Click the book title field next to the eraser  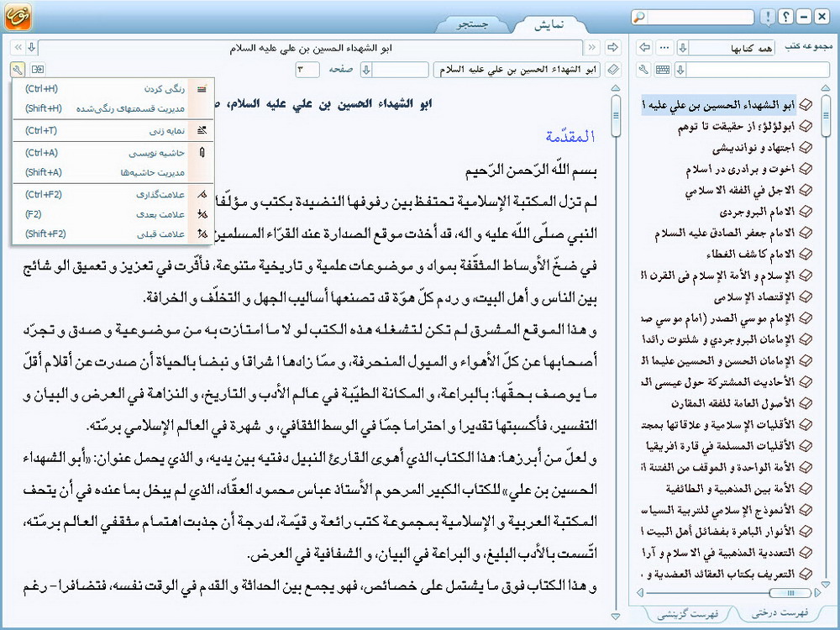tap(517, 70)
